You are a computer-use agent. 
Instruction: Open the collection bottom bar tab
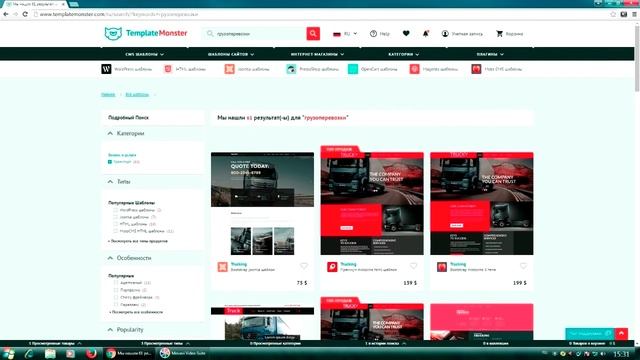pyautogui.click(x=496, y=343)
